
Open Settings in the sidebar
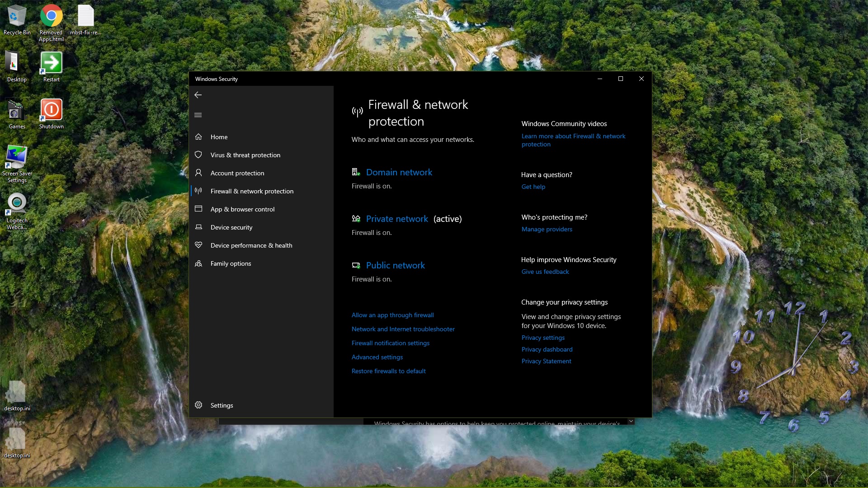pyautogui.click(x=261, y=405)
